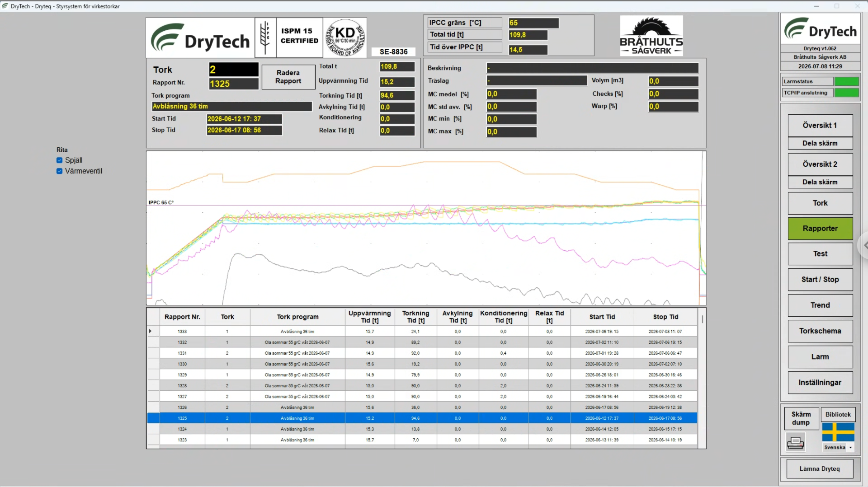Screen dimensions: 868x487
Task: Open the Svenska language dropdown
Action: (x=850, y=448)
